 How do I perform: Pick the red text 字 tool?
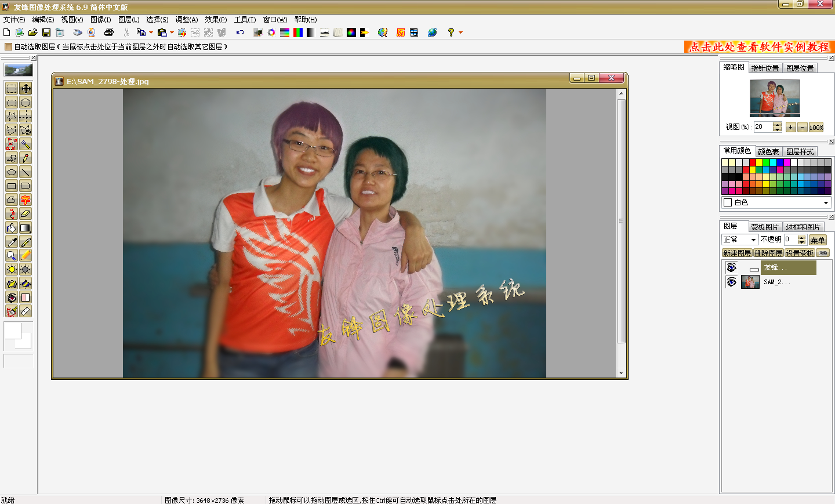pyautogui.click(x=26, y=200)
